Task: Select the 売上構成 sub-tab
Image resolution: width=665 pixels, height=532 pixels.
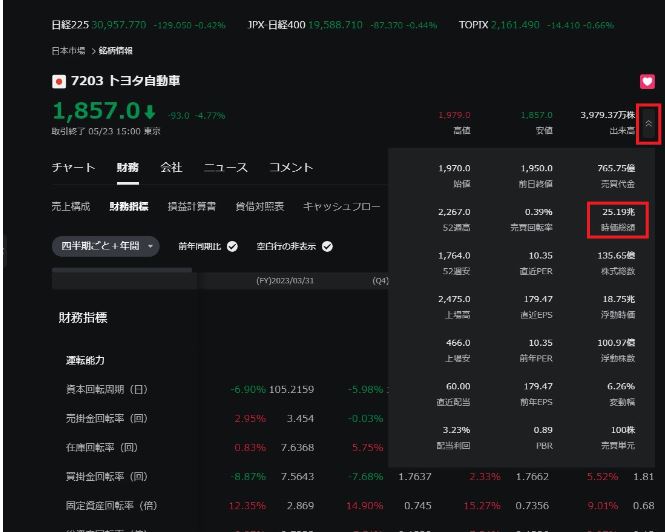Action: pos(71,207)
